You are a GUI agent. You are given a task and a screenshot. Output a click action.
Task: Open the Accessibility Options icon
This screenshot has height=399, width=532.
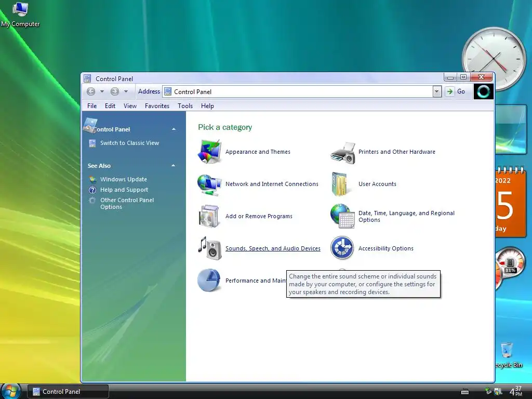pos(342,248)
